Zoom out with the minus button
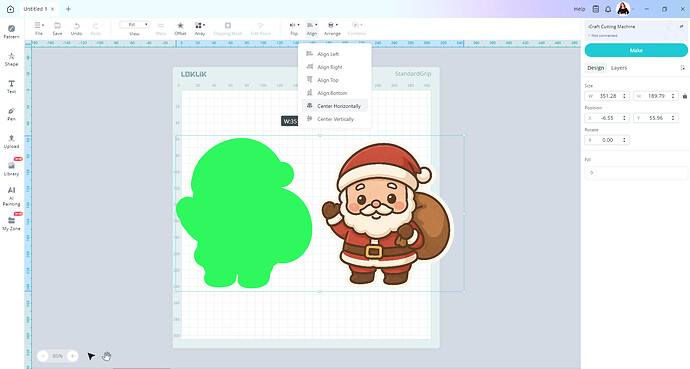The height and width of the screenshot is (369, 690). point(43,356)
